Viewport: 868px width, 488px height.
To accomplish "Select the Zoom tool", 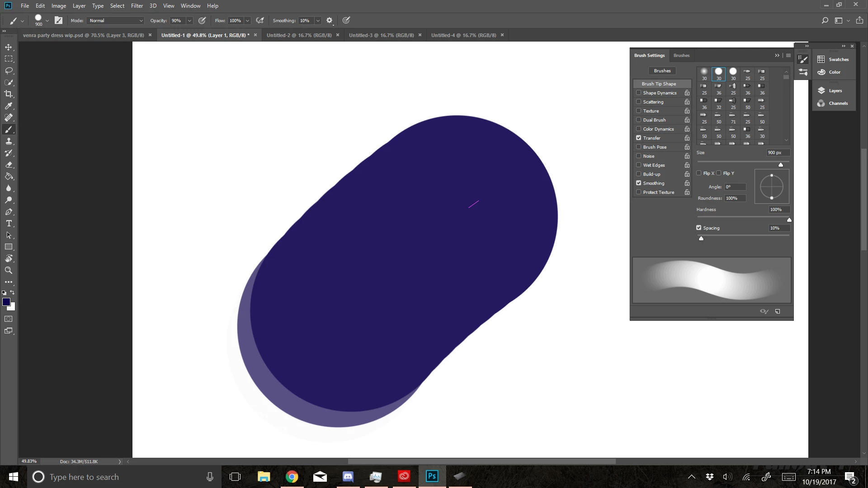I will point(9,270).
